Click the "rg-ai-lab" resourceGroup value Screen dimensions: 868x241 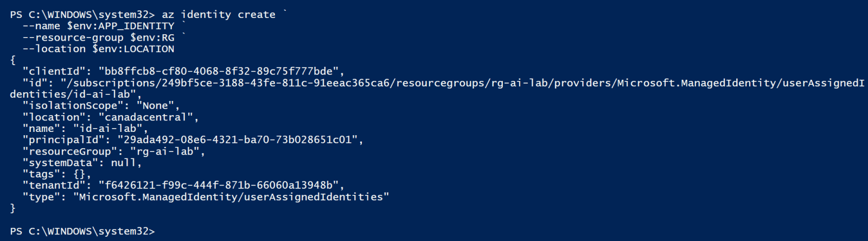coord(167,151)
